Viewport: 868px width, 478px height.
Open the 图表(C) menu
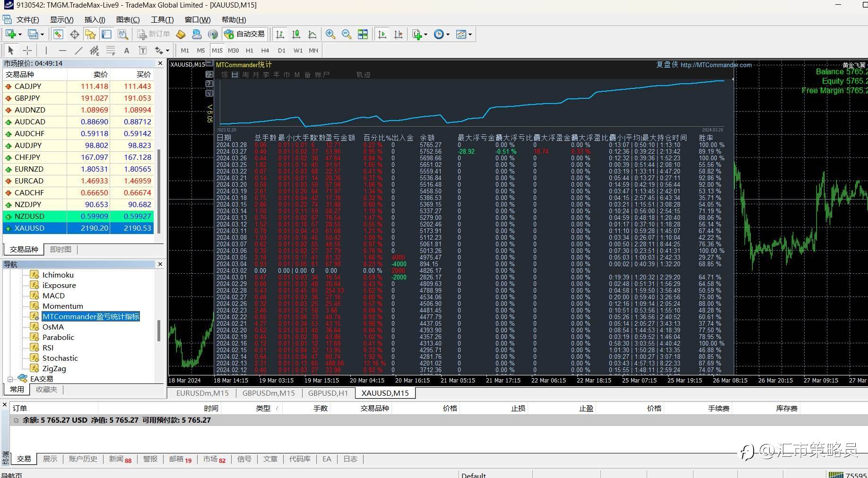[128, 20]
